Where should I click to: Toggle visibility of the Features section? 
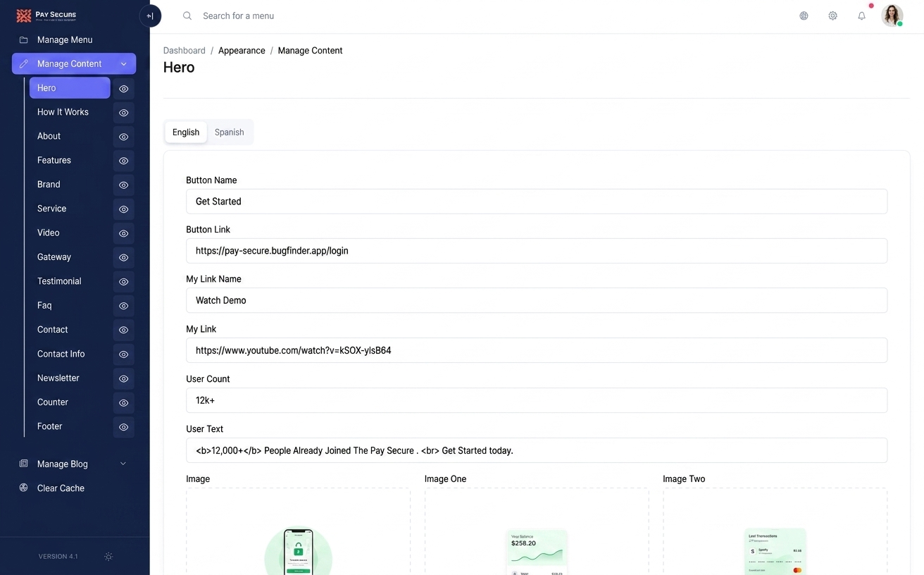click(x=123, y=161)
